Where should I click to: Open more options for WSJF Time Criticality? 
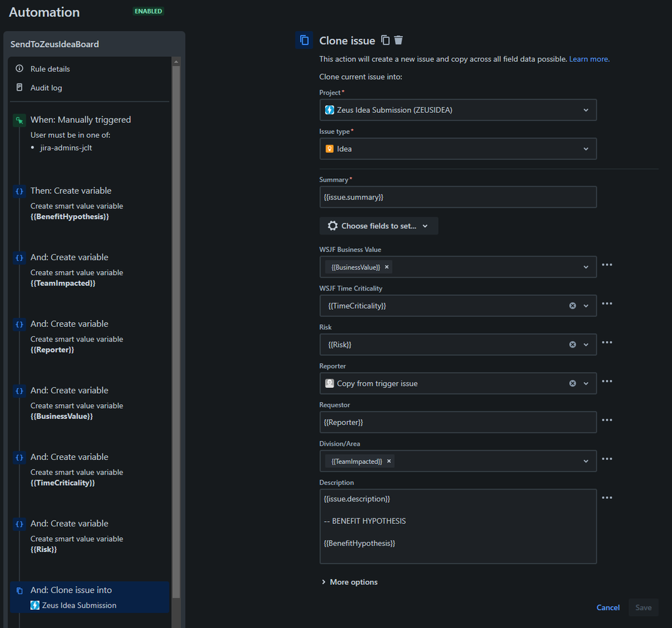click(607, 304)
